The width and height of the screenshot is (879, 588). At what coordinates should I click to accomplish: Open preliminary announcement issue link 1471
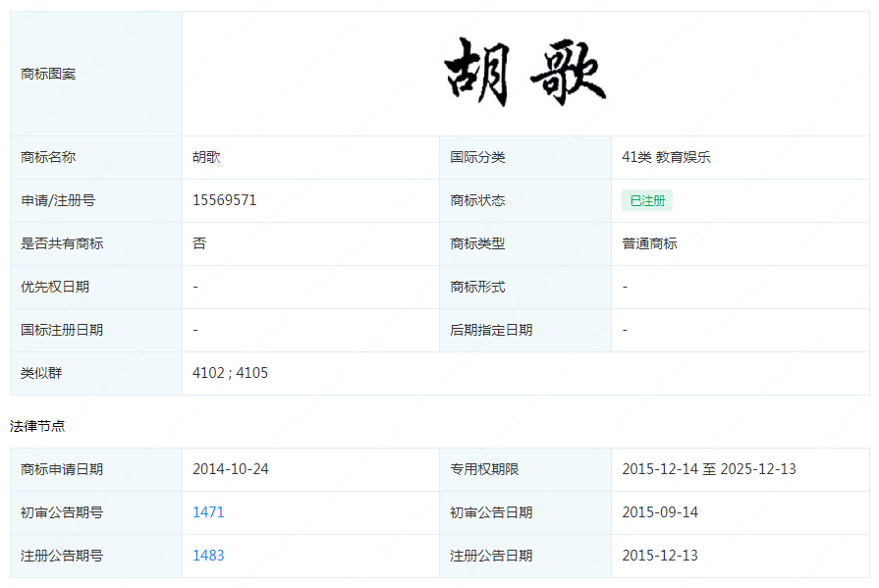click(x=208, y=512)
